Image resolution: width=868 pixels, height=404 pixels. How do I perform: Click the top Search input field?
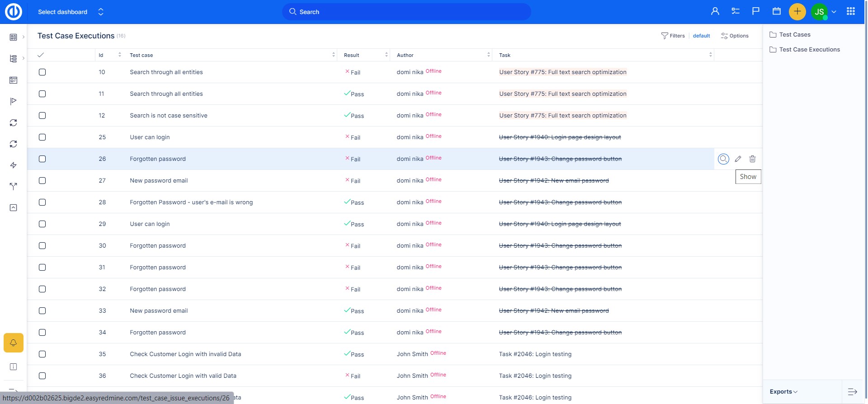407,12
